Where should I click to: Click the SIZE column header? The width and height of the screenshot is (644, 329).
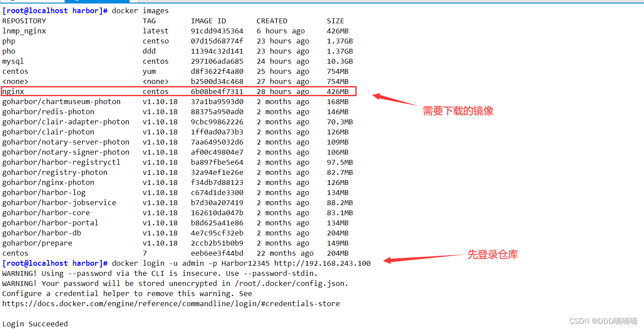click(x=336, y=21)
